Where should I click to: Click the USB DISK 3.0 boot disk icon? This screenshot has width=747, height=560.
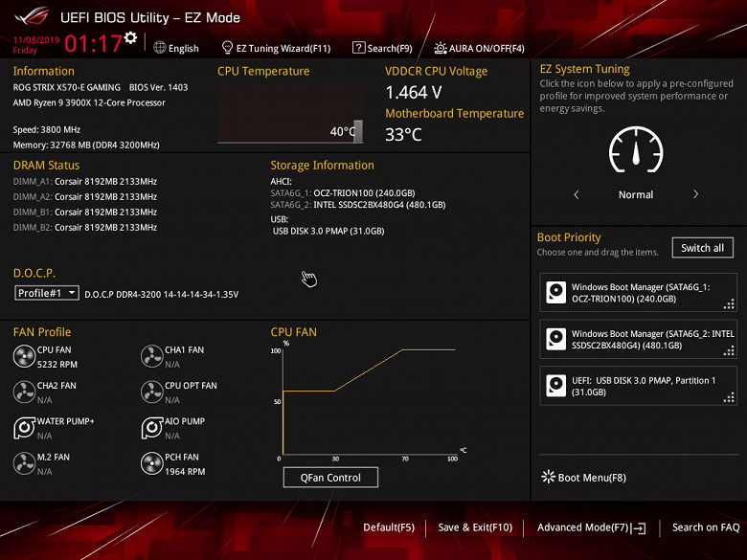(556, 386)
